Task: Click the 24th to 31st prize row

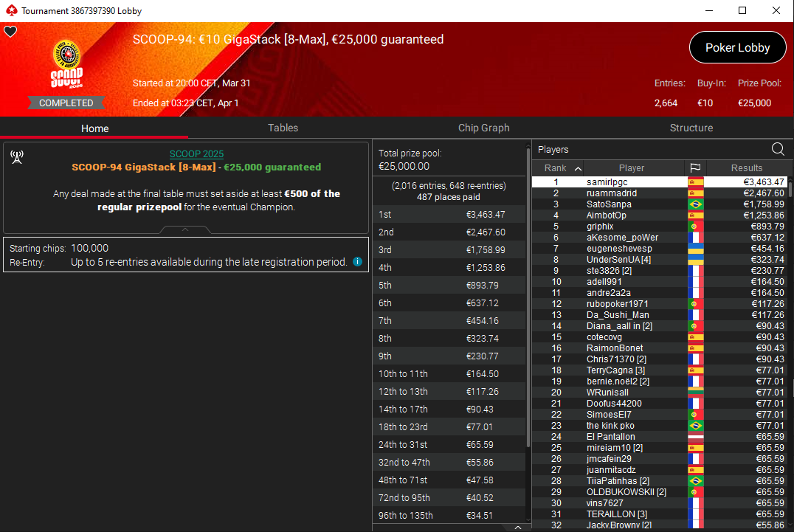Action: click(x=449, y=445)
